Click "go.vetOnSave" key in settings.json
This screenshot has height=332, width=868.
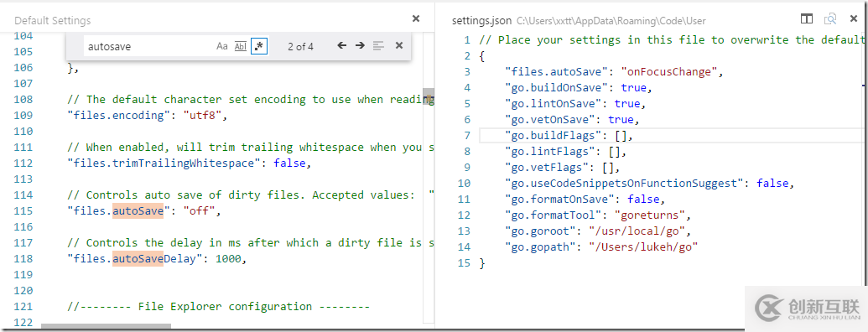(549, 120)
